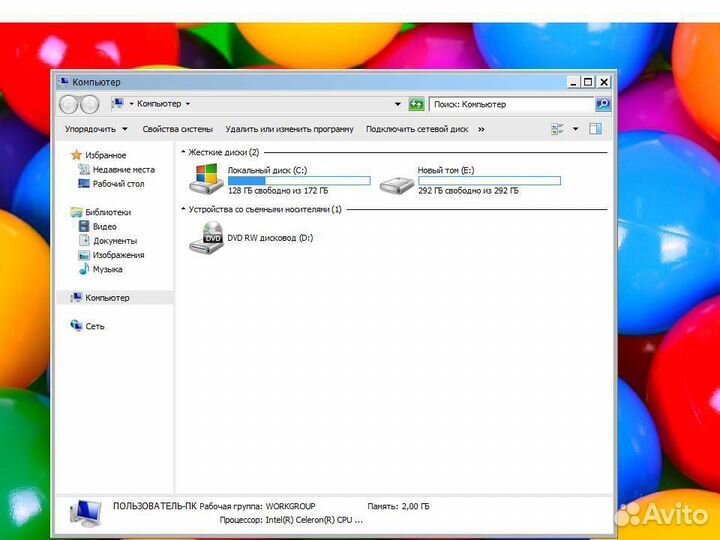Viewport: 720px width, 540px height.
Task: Click the search magnifier button
Action: coord(603,104)
